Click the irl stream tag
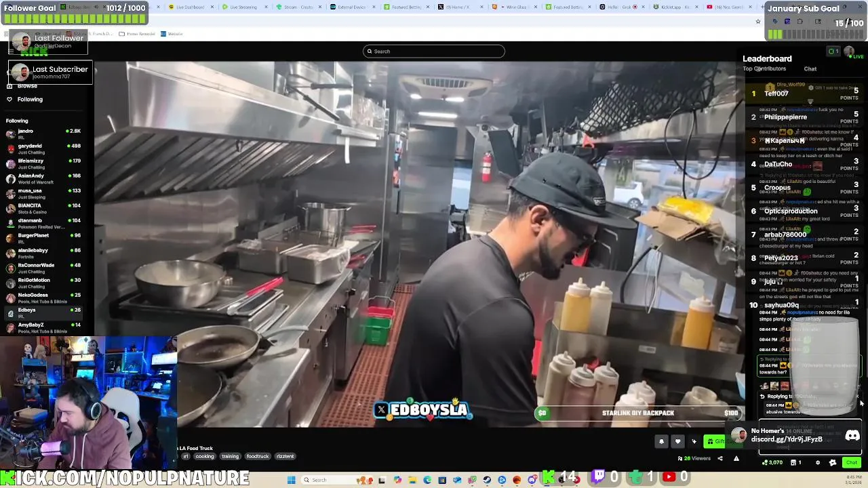868x488 pixels. [185, 457]
